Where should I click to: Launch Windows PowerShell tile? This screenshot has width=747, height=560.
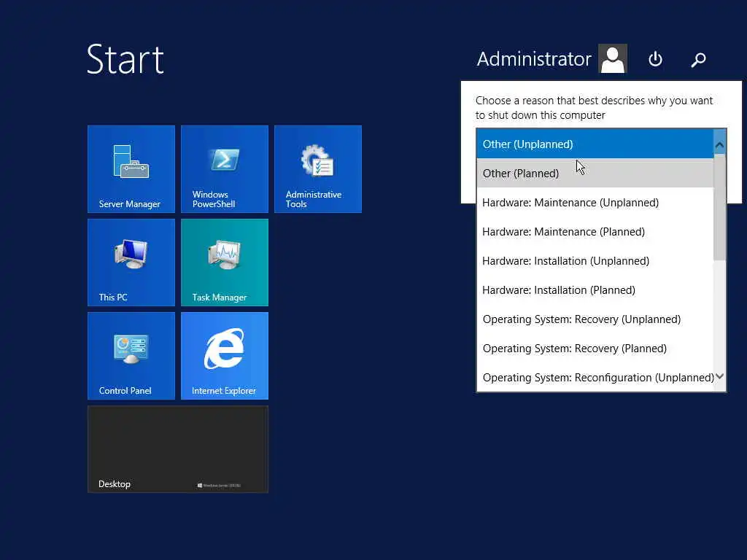click(225, 169)
